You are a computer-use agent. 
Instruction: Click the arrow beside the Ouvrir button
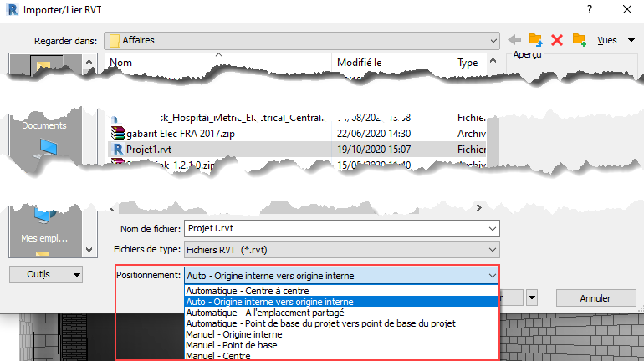[532, 297]
